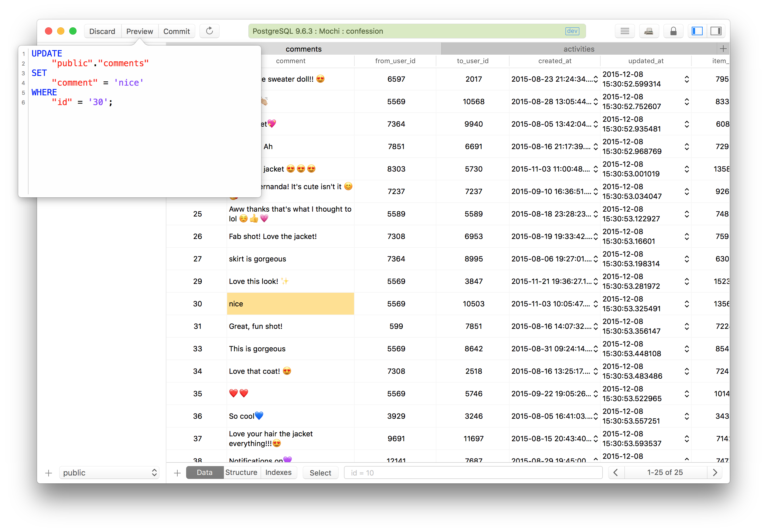Click to_user_id value 10503
The image size is (764, 532).
click(x=473, y=304)
